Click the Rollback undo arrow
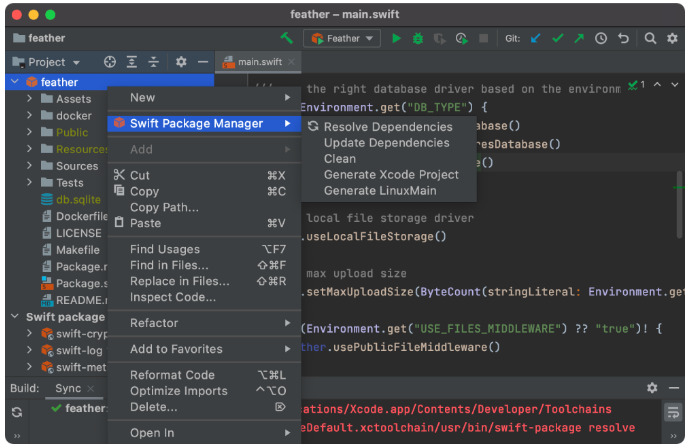This screenshot has height=448, width=692. tap(623, 38)
